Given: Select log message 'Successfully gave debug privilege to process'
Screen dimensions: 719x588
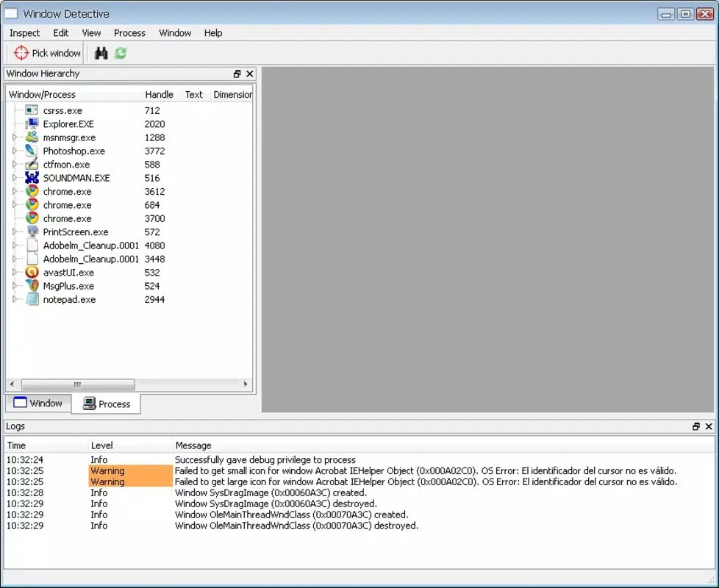Looking at the screenshot, I should pyautogui.click(x=265, y=459).
